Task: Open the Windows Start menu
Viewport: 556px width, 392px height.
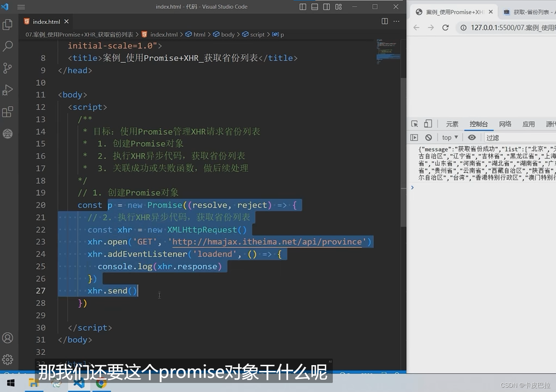Action: point(11,383)
